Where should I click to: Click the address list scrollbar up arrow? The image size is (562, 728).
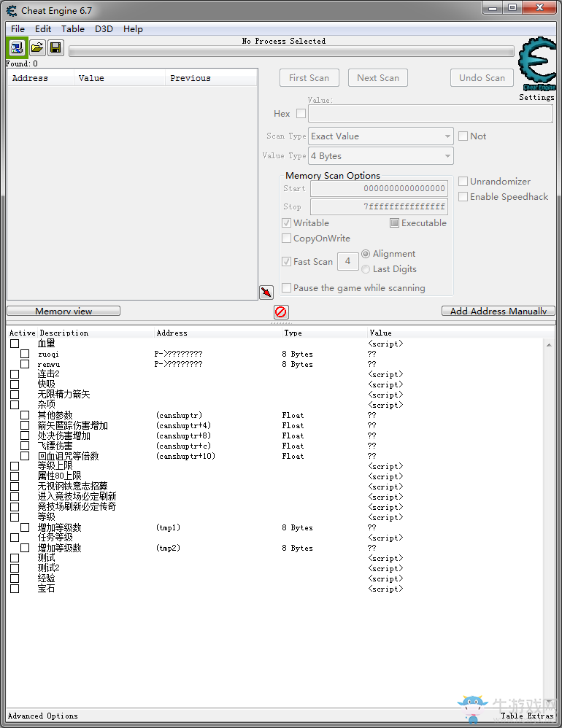549,345
